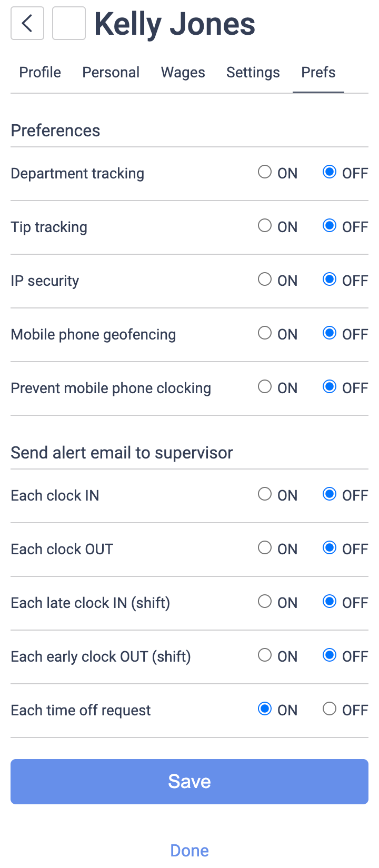
Task: Enable IP security
Action: click(x=265, y=280)
